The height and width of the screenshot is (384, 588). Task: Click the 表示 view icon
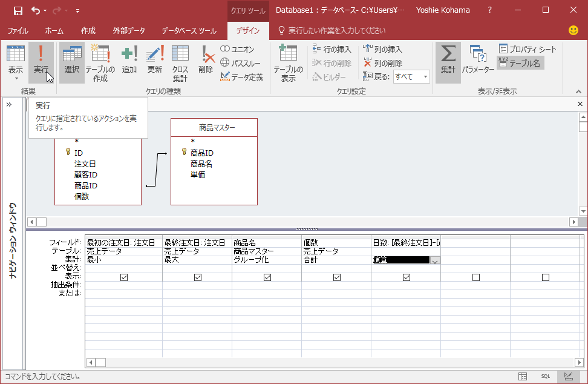[16, 55]
